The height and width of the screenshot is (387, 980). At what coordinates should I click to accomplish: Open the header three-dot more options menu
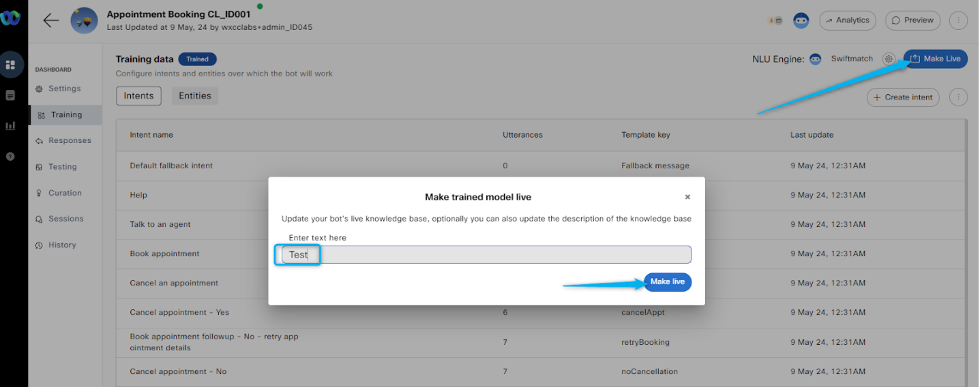tap(958, 20)
